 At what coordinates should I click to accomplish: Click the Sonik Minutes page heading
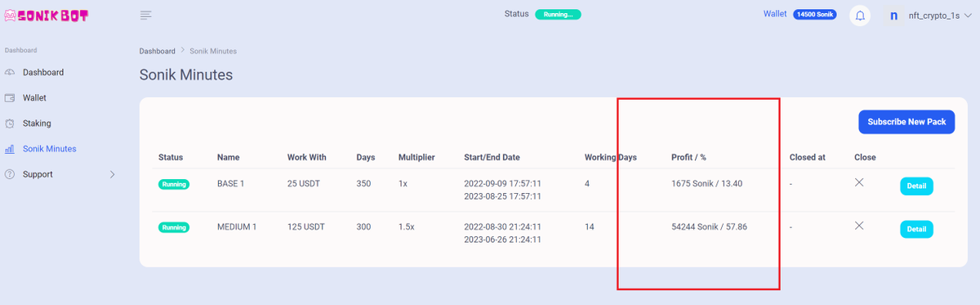[x=186, y=75]
